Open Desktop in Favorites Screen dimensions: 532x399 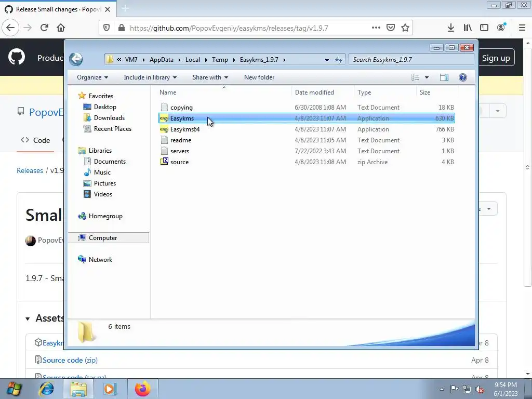pos(105,107)
